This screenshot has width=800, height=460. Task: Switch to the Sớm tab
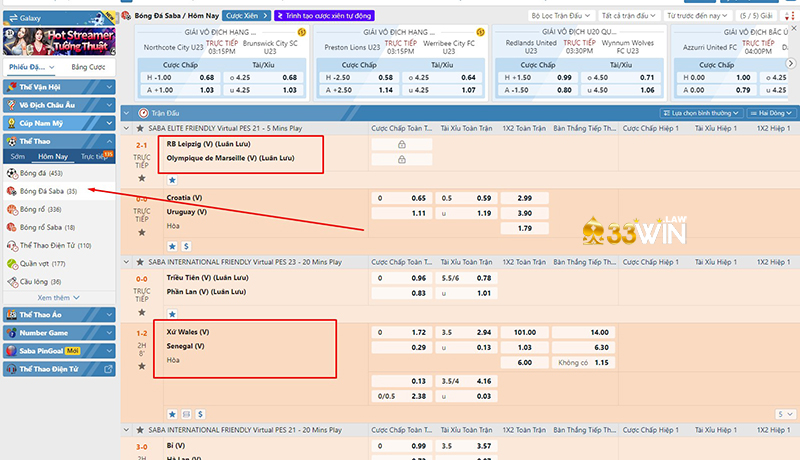18,156
